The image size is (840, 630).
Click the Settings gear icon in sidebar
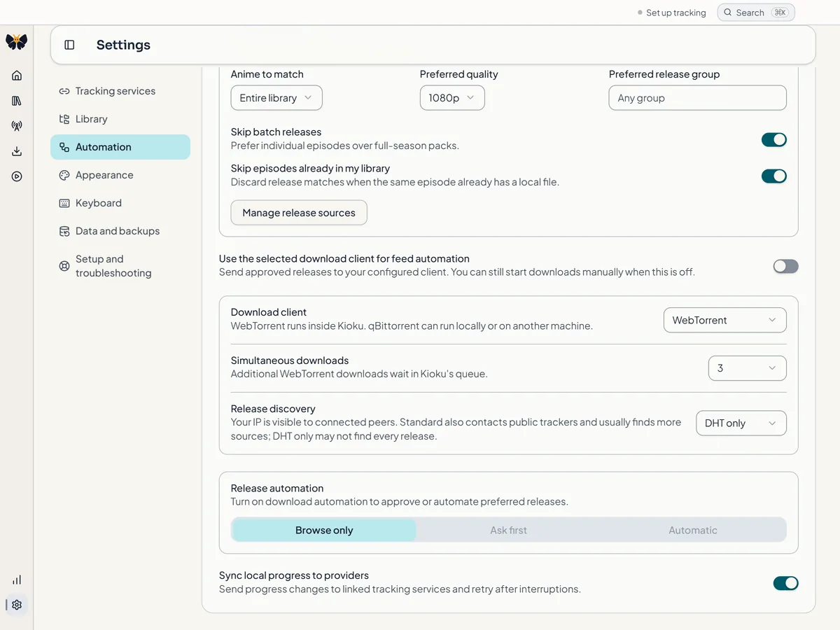(x=17, y=605)
